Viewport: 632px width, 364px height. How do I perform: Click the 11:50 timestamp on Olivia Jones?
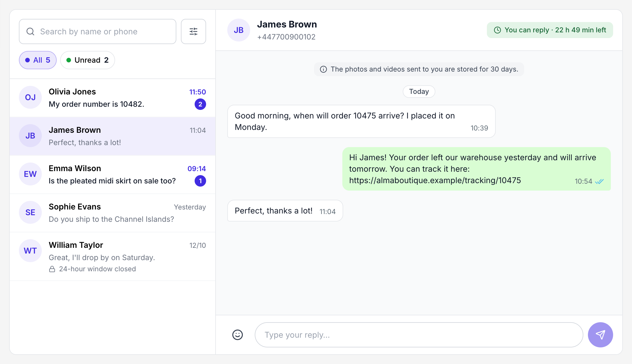point(197,92)
